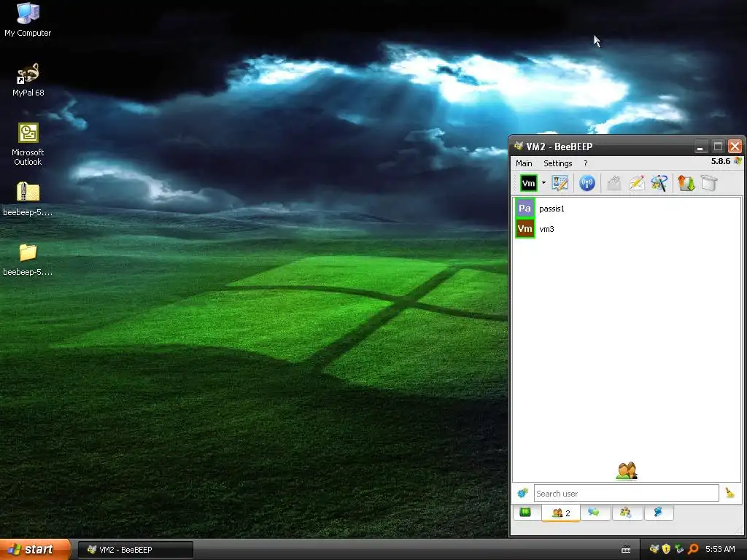
Task: Click the Windows flag icon next to version 5.8.6
Action: [x=738, y=161]
